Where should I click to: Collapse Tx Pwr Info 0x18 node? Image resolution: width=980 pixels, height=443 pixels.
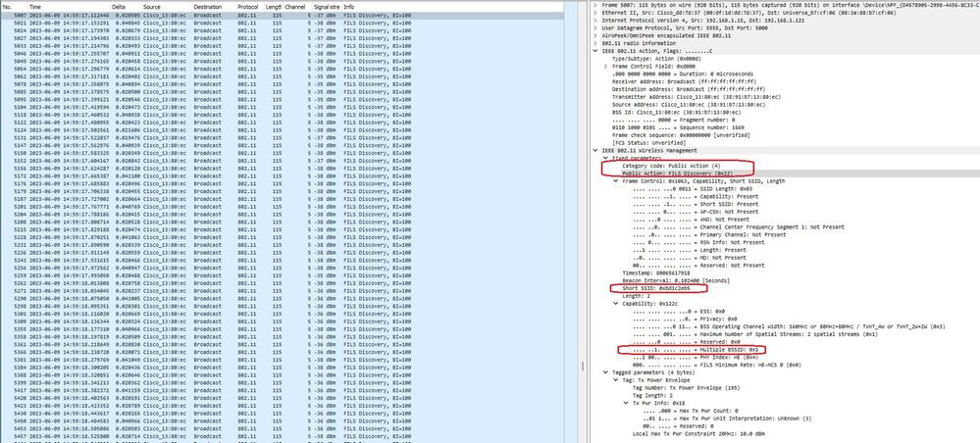(626, 403)
